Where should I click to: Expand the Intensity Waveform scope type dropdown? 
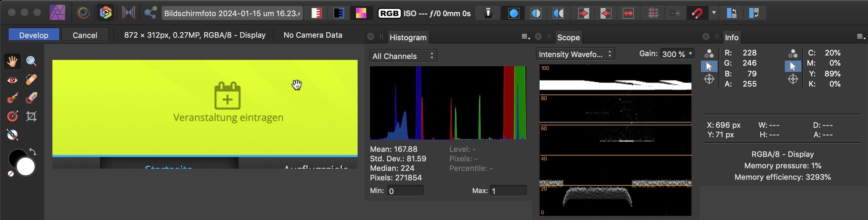pyautogui.click(x=575, y=54)
